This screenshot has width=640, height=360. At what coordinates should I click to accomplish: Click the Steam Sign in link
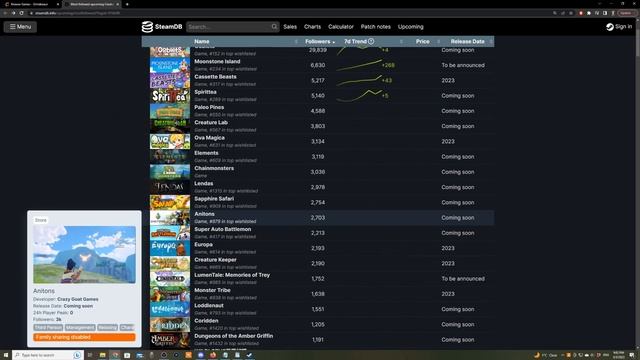(x=619, y=27)
